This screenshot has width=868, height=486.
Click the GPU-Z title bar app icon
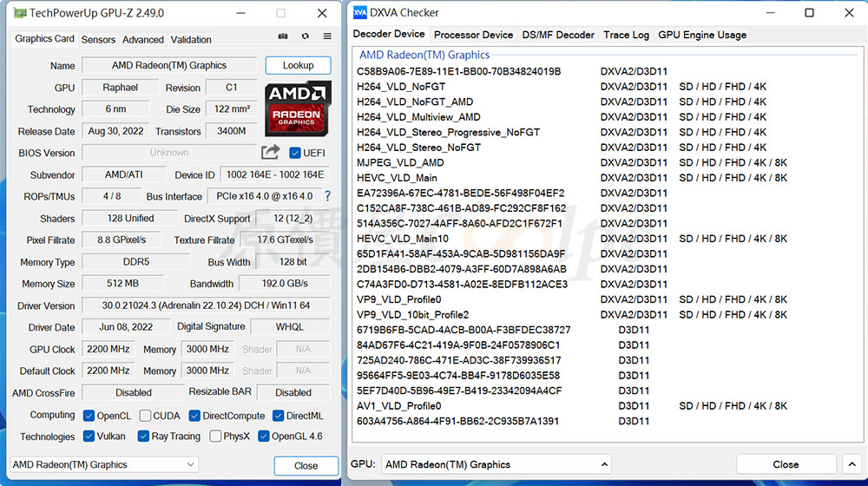point(20,13)
